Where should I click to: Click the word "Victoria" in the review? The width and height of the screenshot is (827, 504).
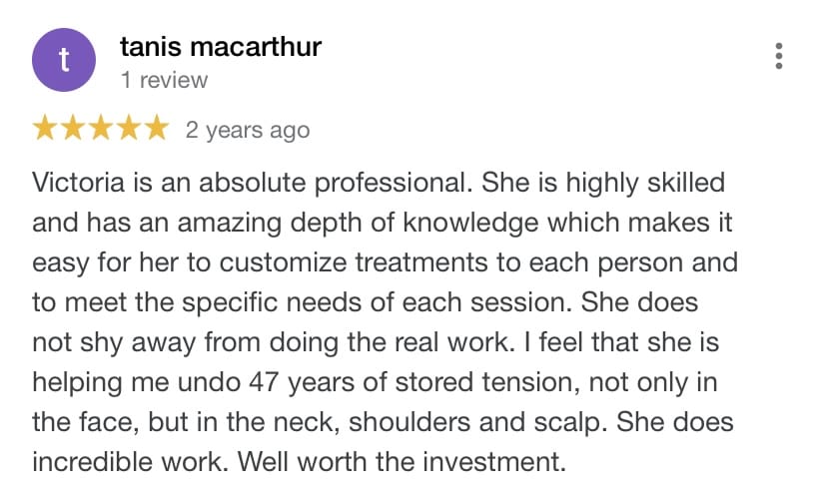[77, 184]
